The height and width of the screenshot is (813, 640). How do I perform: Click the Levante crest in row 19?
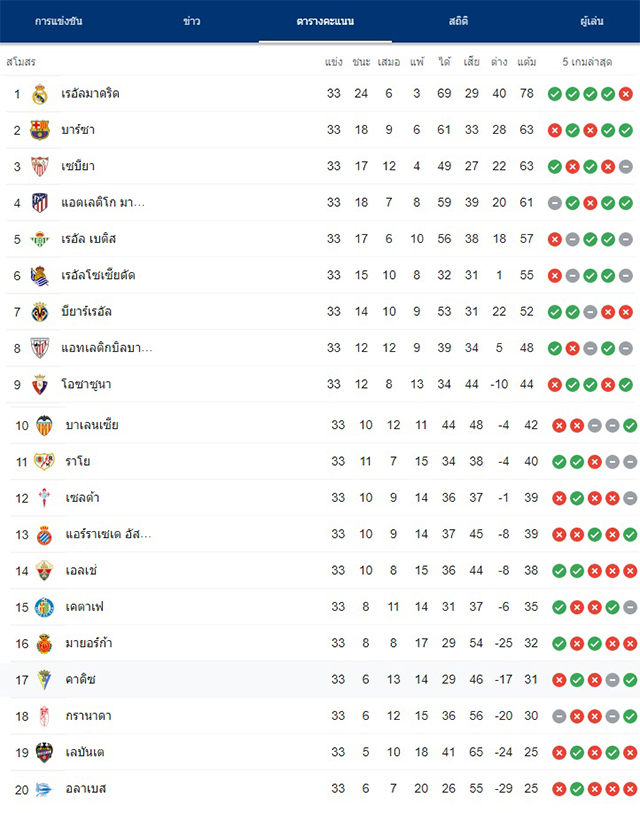[44, 752]
